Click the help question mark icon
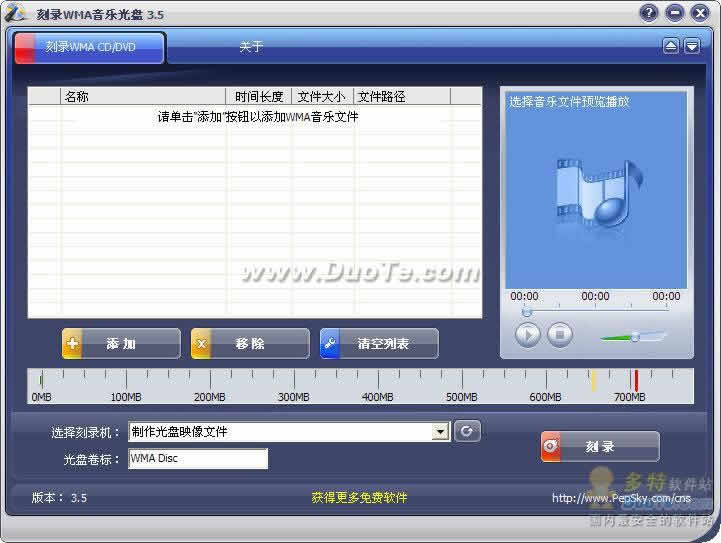 (651, 13)
